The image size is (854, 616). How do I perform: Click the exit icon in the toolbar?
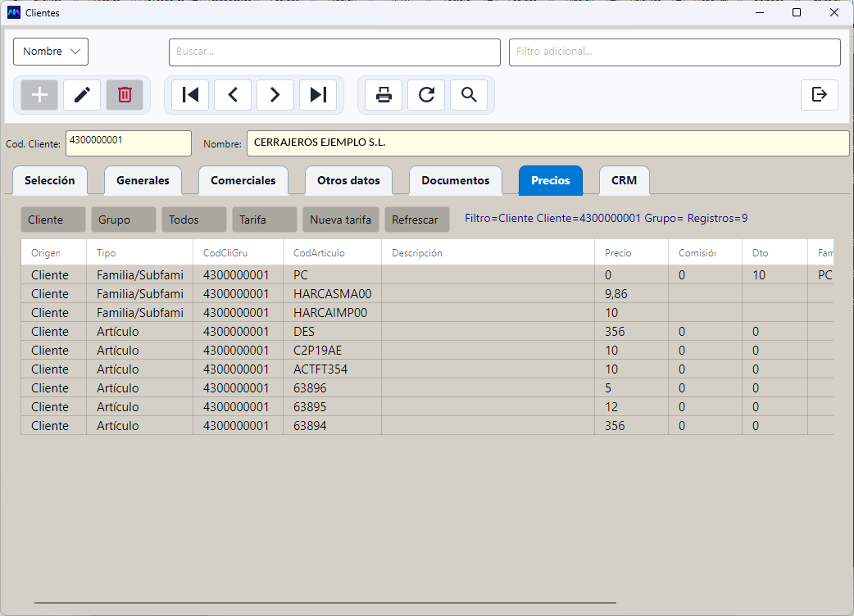(819, 95)
